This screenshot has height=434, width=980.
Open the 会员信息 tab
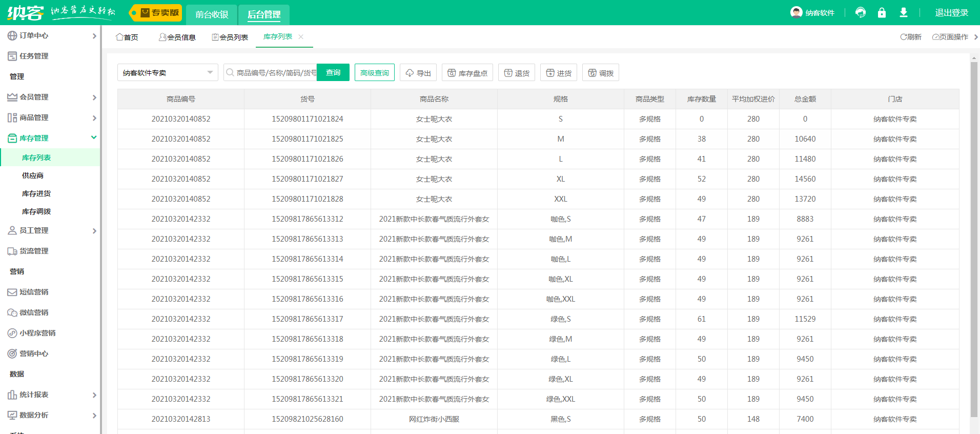pos(177,37)
